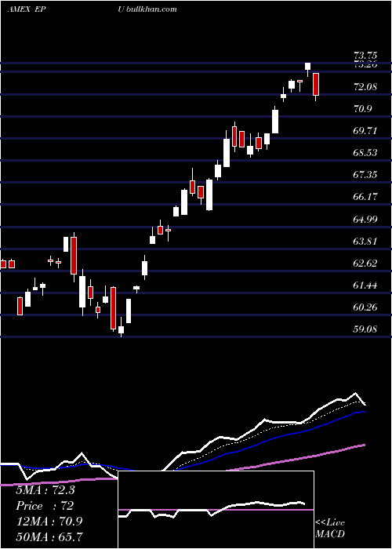This screenshot has height=549, width=392.
Task: Click the 68.53 price axis label
Action: click(366, 153)
